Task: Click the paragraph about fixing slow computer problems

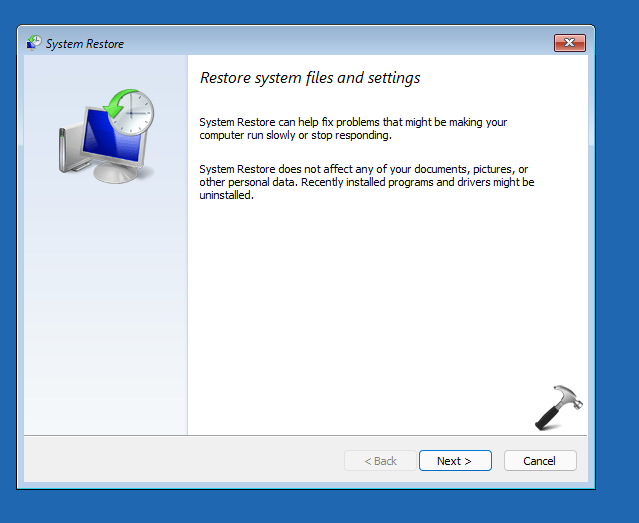Action: 353,128
